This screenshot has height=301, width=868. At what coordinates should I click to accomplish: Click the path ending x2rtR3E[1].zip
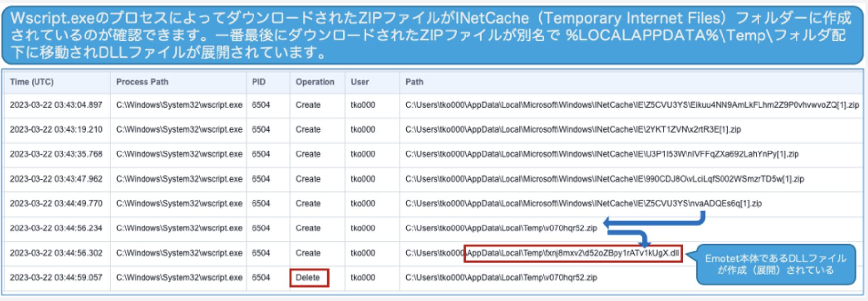click(573, 129)
